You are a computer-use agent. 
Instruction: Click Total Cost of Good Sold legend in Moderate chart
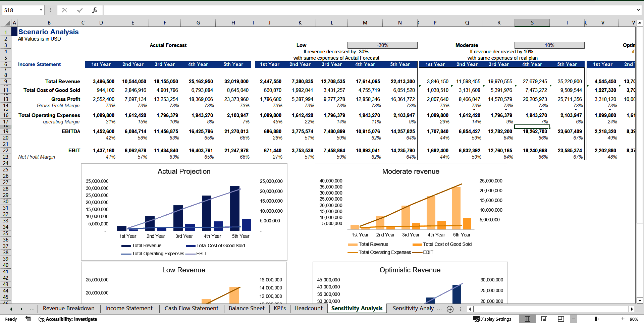coord(442,244)
